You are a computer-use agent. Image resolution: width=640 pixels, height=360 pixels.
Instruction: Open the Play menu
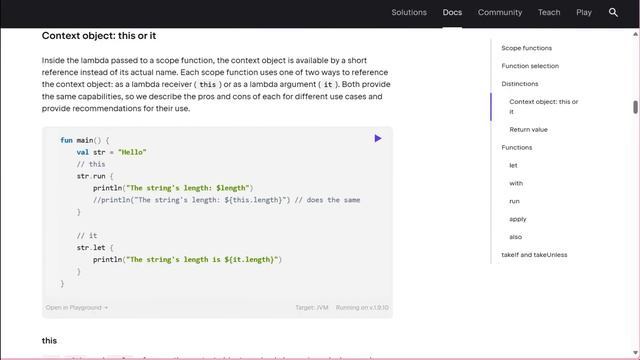point(584,12)
